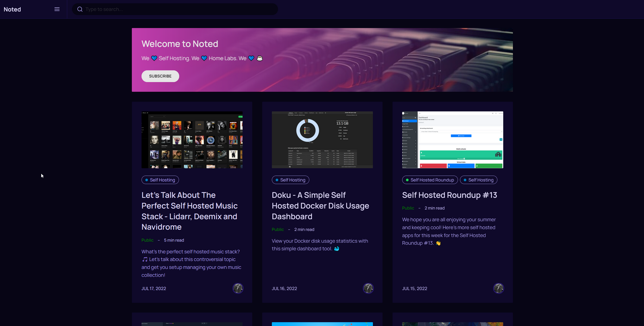The image size is (644, 326).
Task: Click the Noted site logo
Action: click(12, 9)
